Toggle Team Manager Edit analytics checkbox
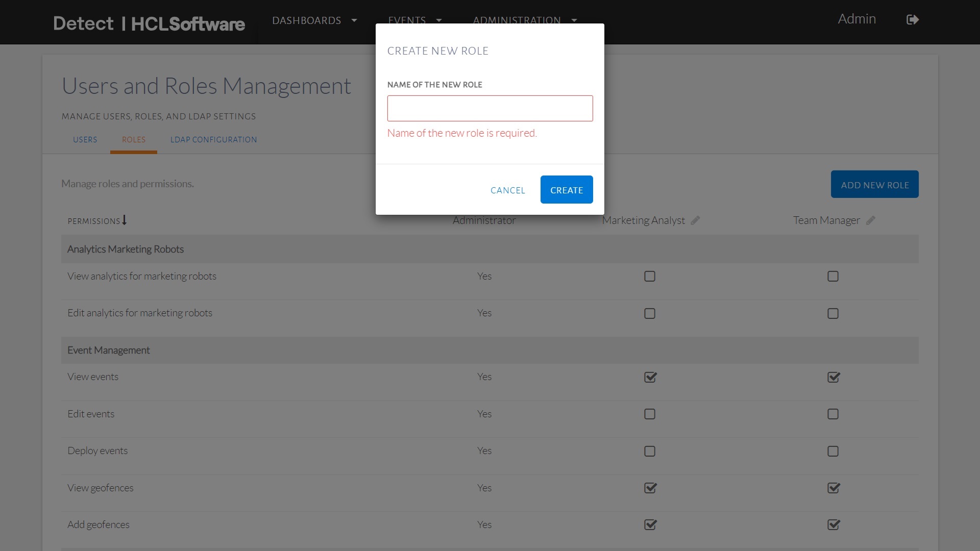Screen dimensions: 980x551 point(832,313)
